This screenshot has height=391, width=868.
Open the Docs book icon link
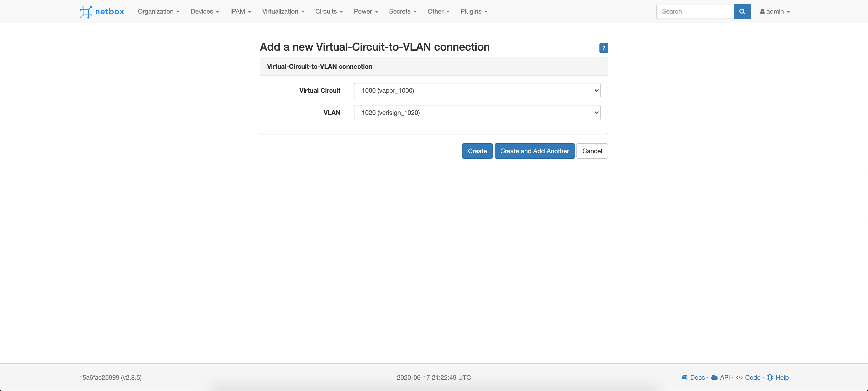click(684, 377)
